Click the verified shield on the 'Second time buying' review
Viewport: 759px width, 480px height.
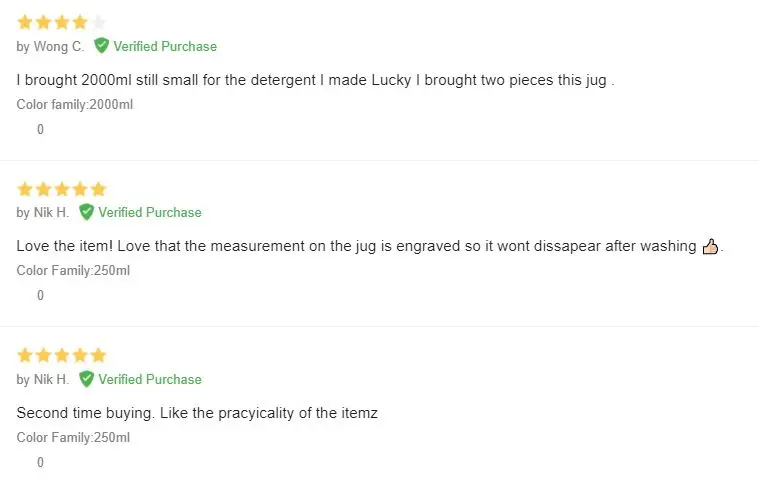point(86,379)
